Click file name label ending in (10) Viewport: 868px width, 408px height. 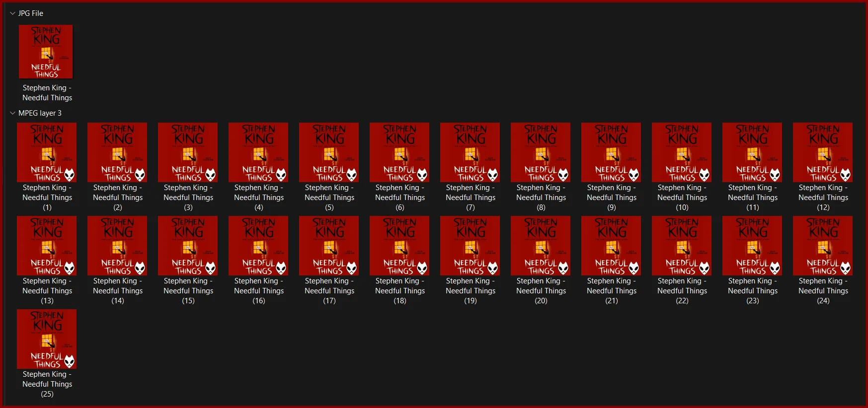pos(682,198)
